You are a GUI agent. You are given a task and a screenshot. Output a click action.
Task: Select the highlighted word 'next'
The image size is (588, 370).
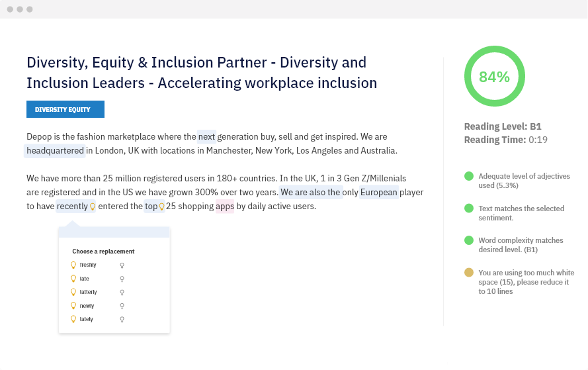coord(206,136)
